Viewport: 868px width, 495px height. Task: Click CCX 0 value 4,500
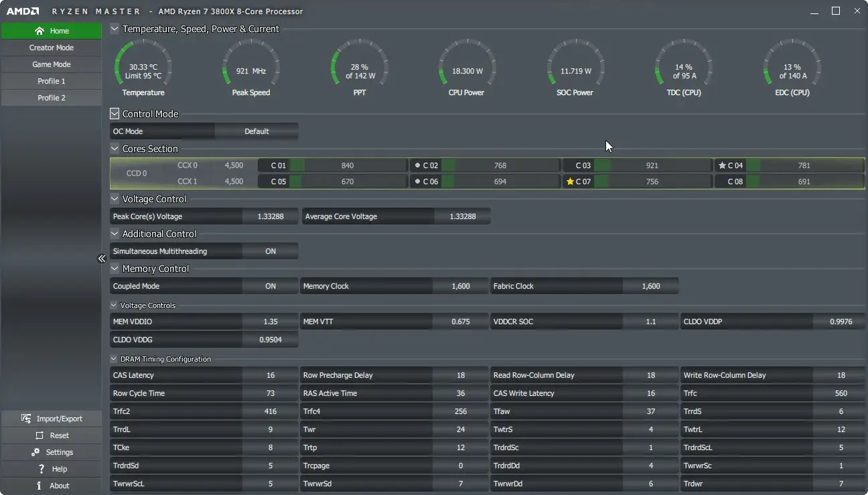click(x=234, y=165)
